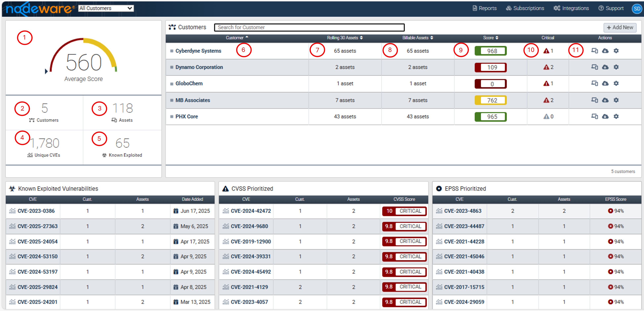Sort by Rolling 30 Assets column

[345, 38]
